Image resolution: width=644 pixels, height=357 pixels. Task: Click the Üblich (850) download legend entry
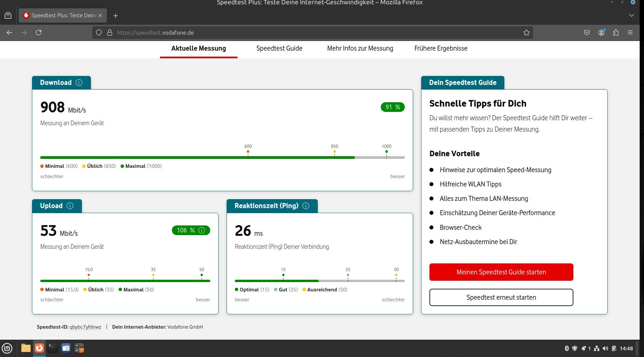tap(99, 166)
